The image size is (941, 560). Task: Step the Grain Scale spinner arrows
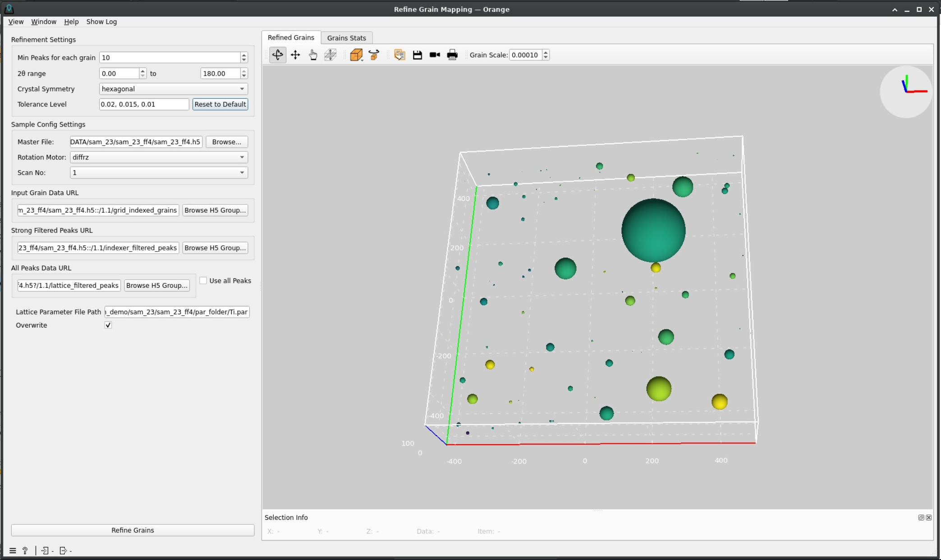[x=546, y=55]
